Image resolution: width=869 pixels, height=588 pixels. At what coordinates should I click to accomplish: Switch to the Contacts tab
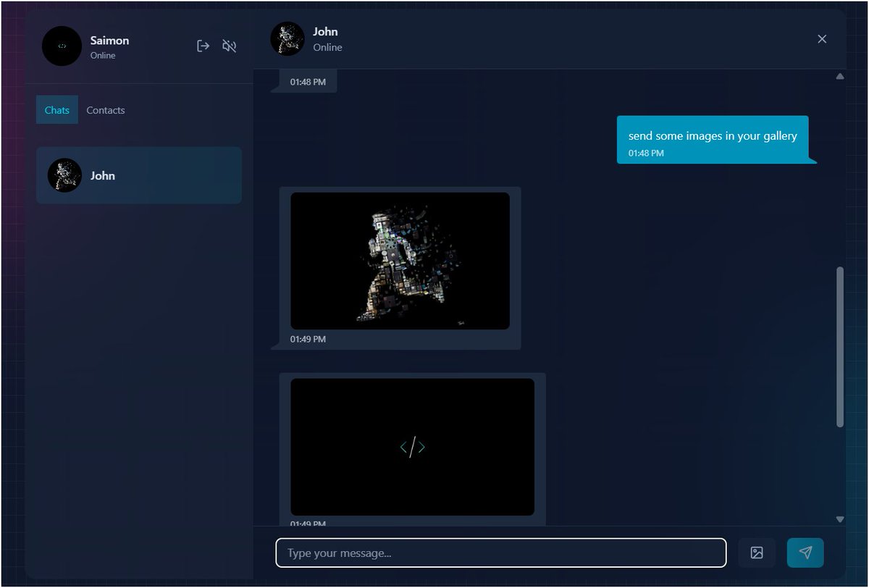tap(106, 110)
